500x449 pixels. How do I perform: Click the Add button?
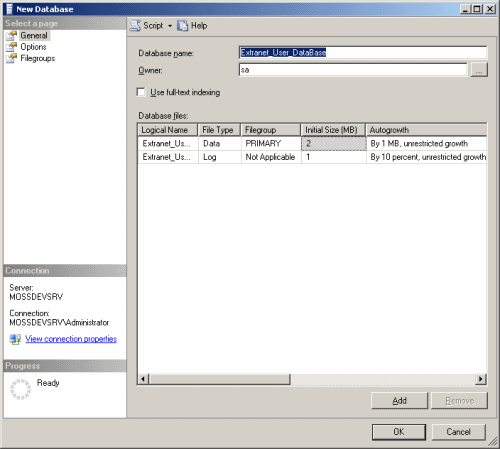[399, 401]
